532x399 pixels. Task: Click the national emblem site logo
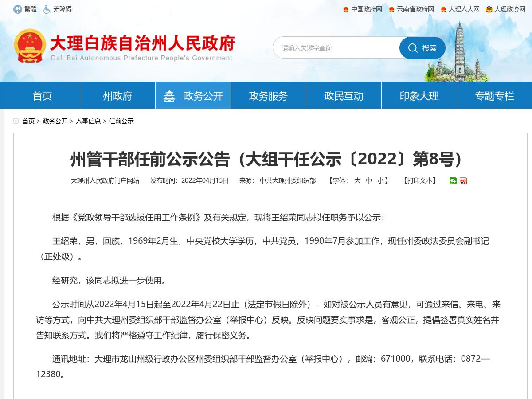tap(30, 44)
